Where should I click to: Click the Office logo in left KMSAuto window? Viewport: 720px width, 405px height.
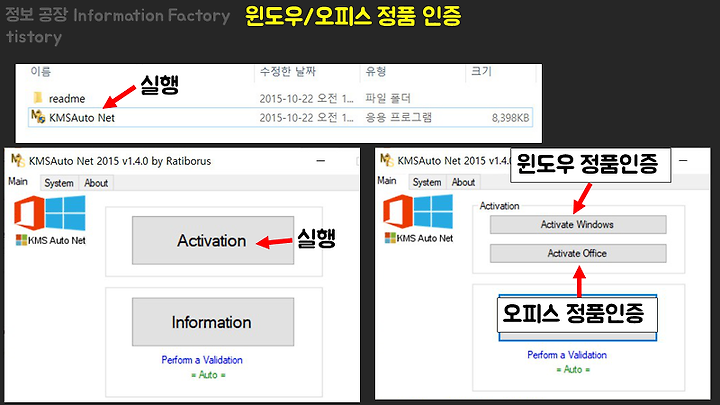click(x=29, y=213)
